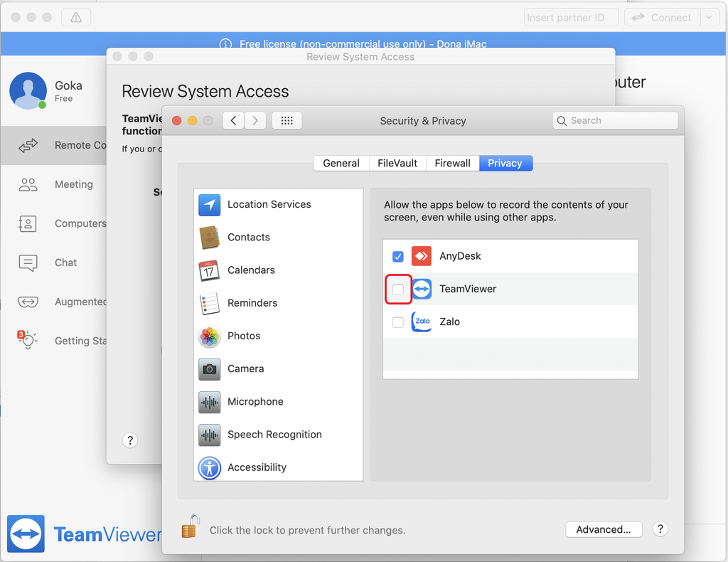Viewport: 728px width, 562px height.
Task: Select the Reminders list icon
Action: [210, 303]
